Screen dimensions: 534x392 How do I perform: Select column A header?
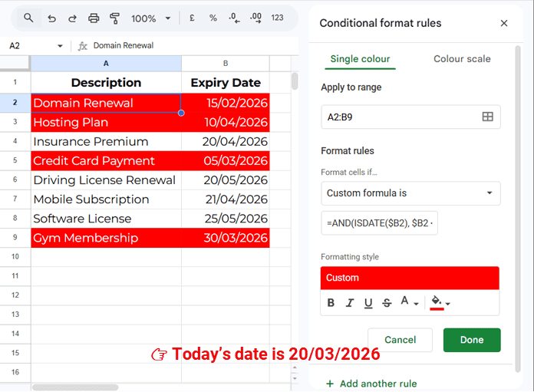(x=106, y=64)
